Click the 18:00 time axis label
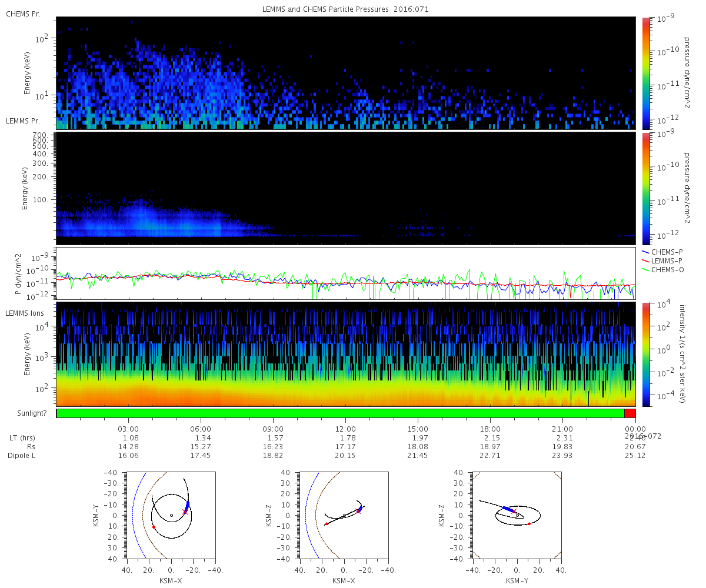Screen dimensions: 706x588 click(x=491, y=429)
